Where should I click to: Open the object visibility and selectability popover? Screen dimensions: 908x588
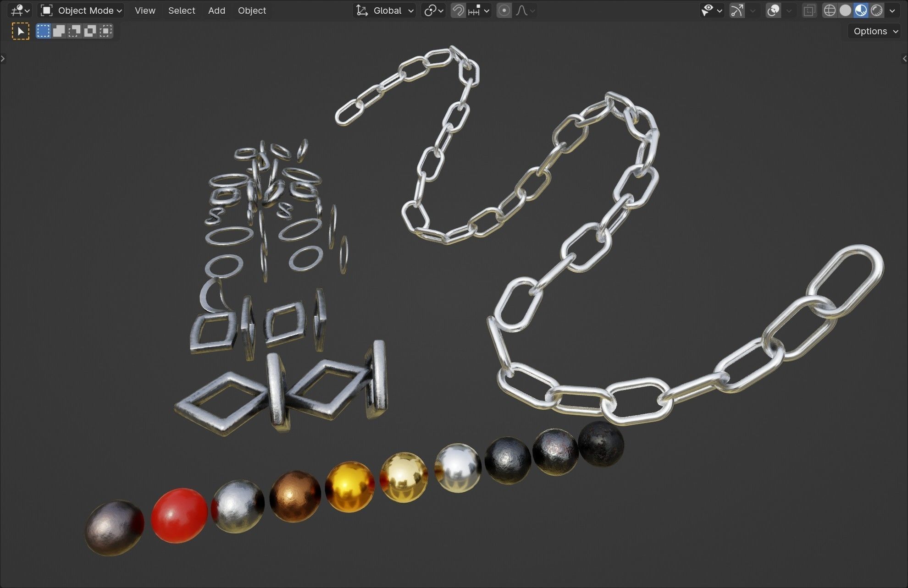point(712,10)
